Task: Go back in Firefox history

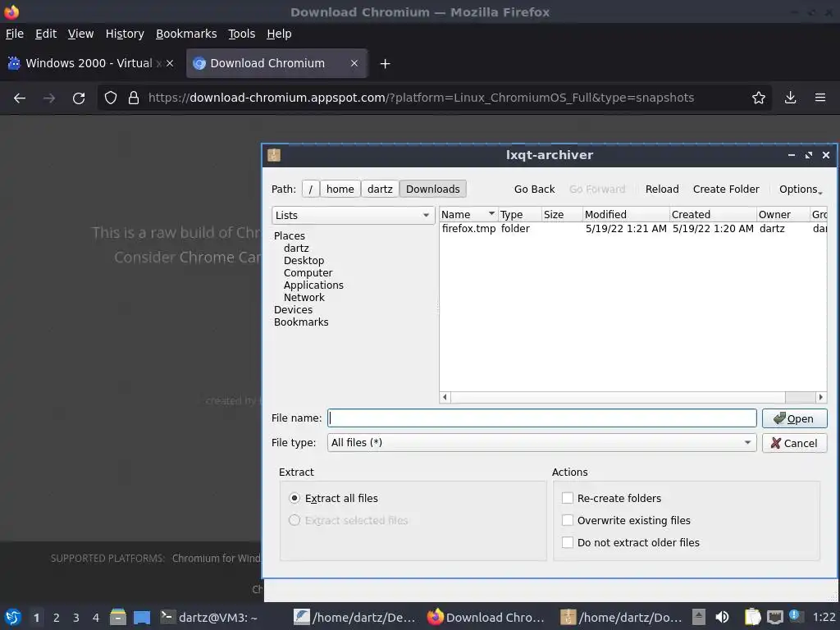Action: pos(20,98)
